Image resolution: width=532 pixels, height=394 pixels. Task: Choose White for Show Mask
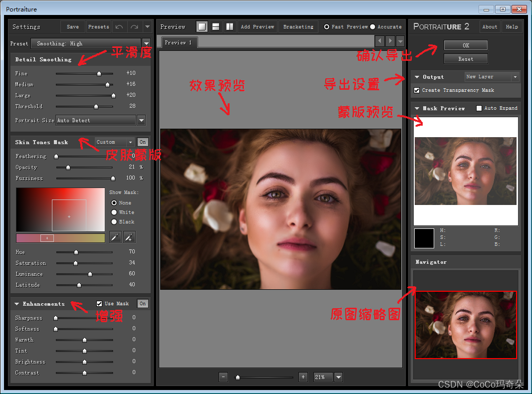pos(114,212)
